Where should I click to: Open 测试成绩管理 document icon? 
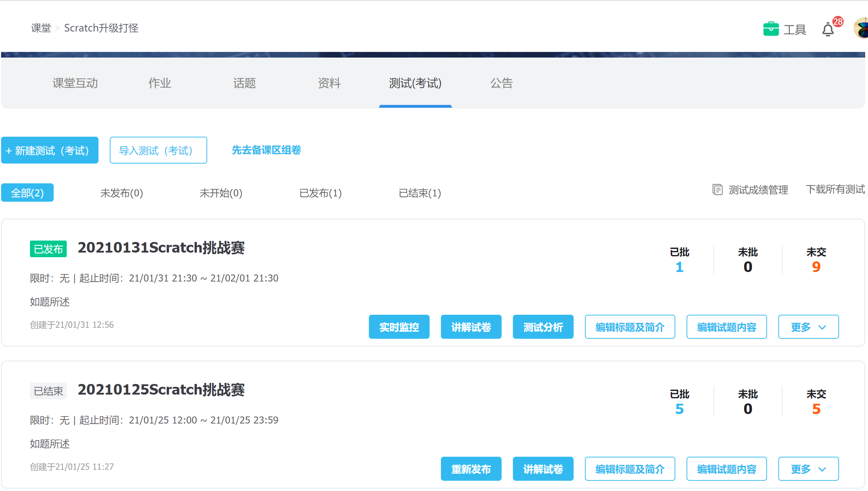(x=717, y=190)
